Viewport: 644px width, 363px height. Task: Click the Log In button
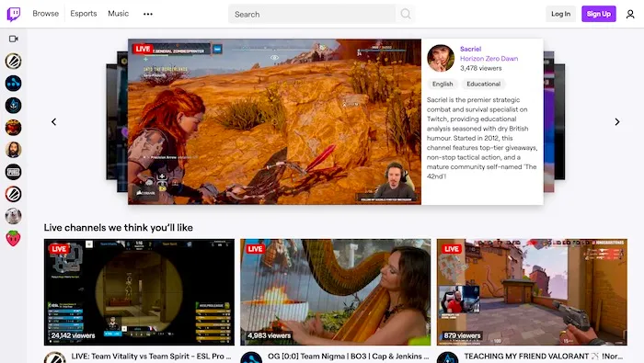(x=560, y=14)
